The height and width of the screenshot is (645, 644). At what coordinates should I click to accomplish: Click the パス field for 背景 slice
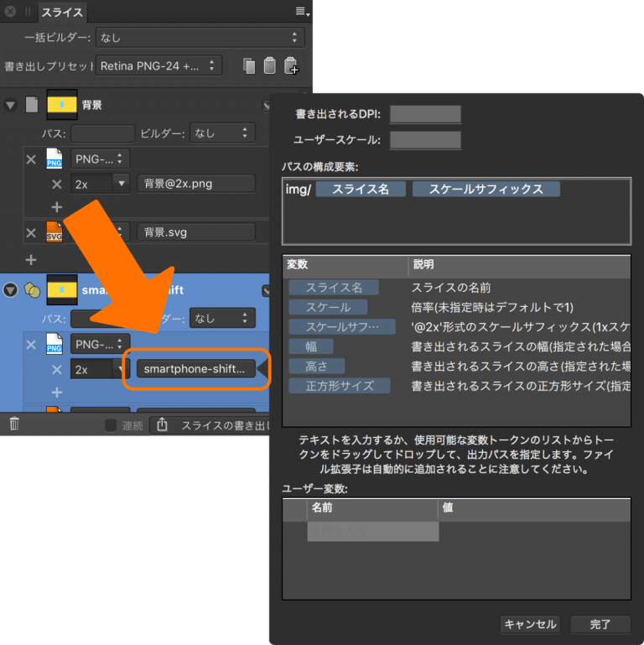[103, 133]
